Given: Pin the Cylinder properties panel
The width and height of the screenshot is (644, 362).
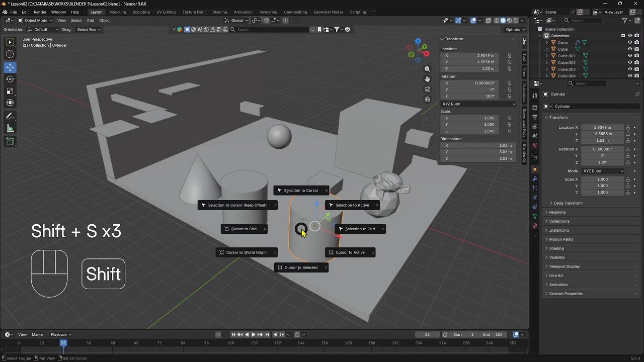Looking at the screenshot, I should point(637,94).
